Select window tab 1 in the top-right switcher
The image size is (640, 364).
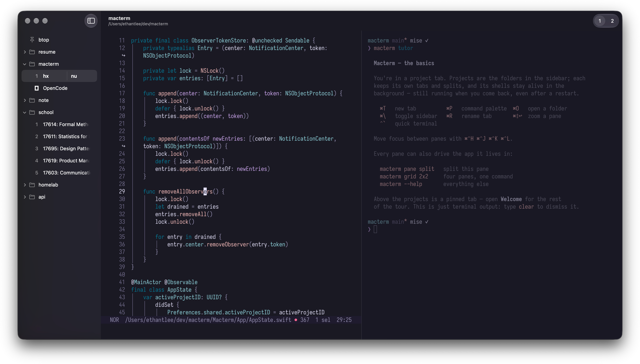pyautogui.click(x=600, y=21)
